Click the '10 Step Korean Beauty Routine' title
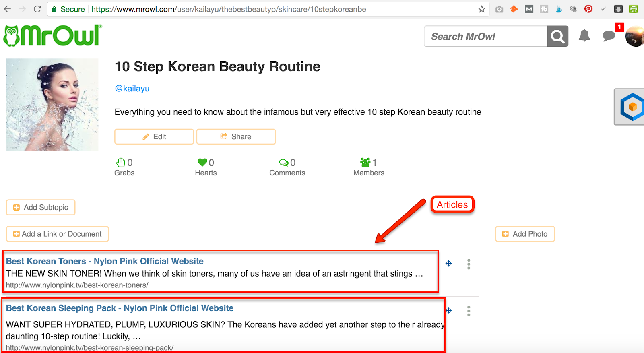The image size is (644, 353). (x=217, y=66)
